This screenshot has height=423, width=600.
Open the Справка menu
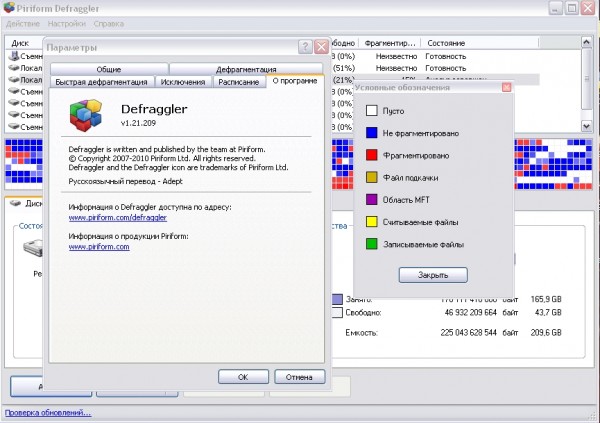pyautogui.click(x=109, y=24)
